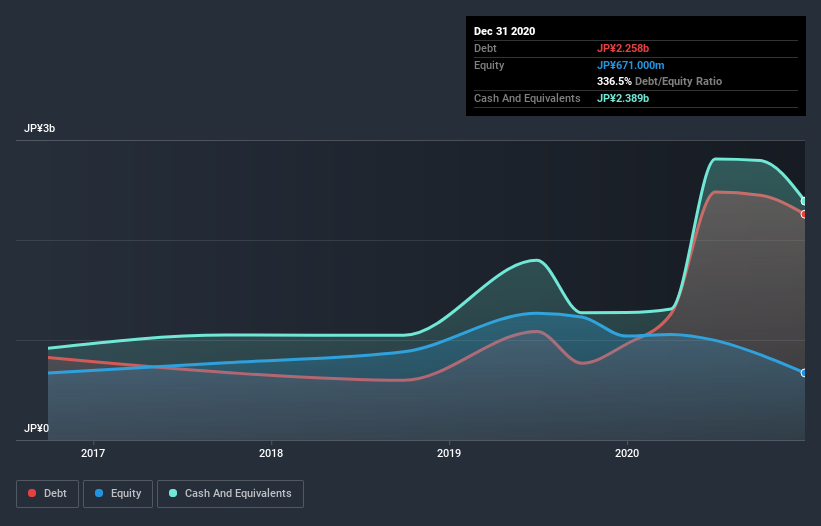Click Cash And Equivalents label in tooltip
Image resolution: width=821 pixels, height=526 pixels.
click(x=527, y=98)
